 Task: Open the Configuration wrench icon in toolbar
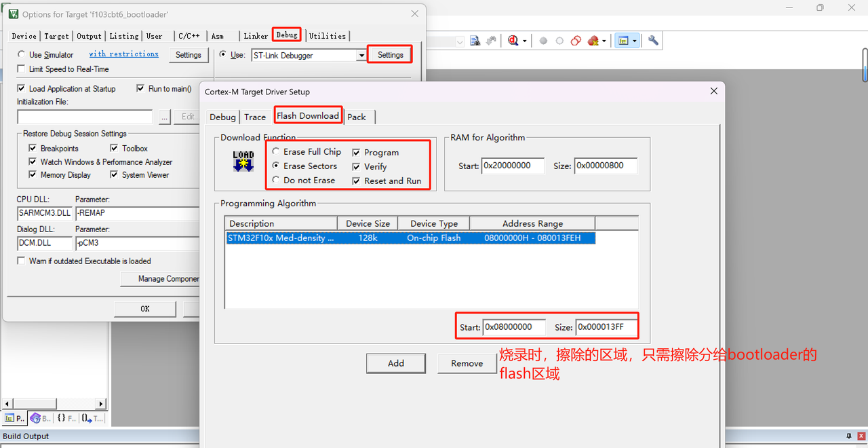pyautogui.click(x=653, y=41)
